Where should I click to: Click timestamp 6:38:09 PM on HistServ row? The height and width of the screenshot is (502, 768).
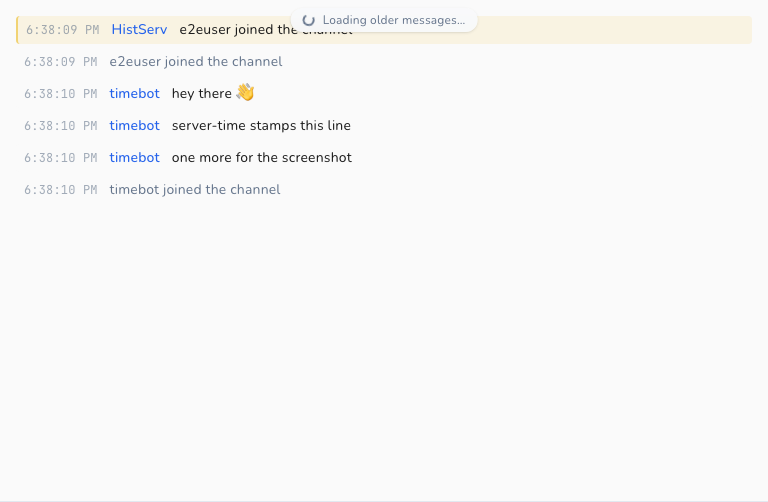63,30
